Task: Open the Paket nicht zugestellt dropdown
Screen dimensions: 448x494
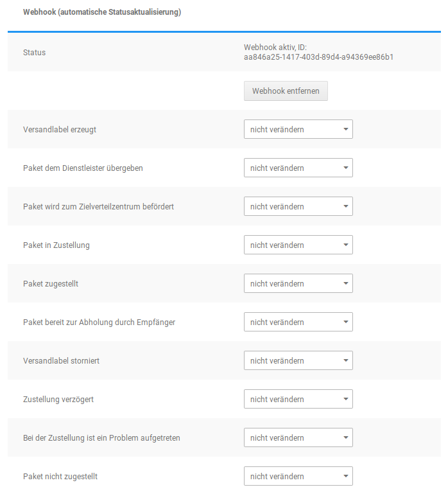Action: pos(298,477)
